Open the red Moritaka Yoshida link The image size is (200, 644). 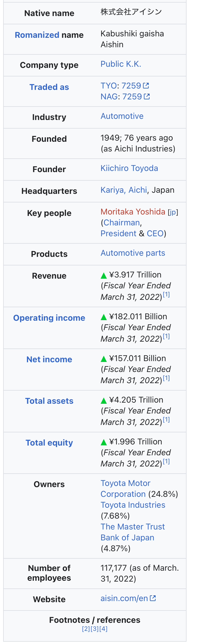click(133, 212)
